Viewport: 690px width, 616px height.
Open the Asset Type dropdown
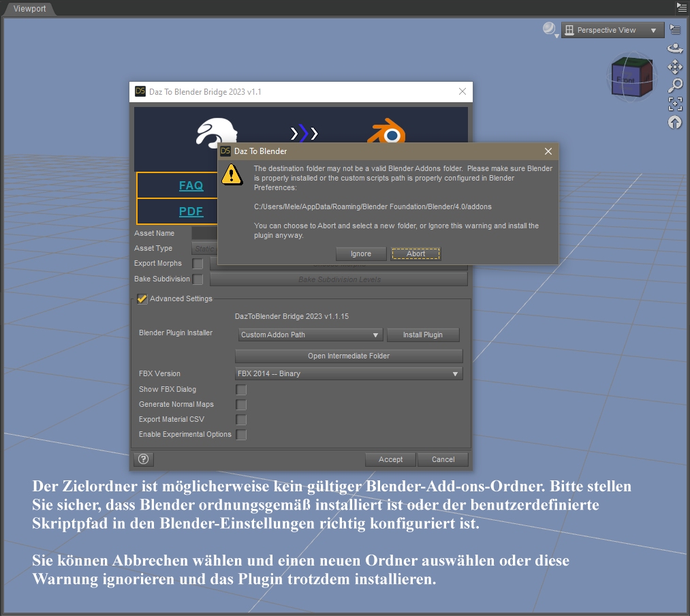tap(204, 248)
